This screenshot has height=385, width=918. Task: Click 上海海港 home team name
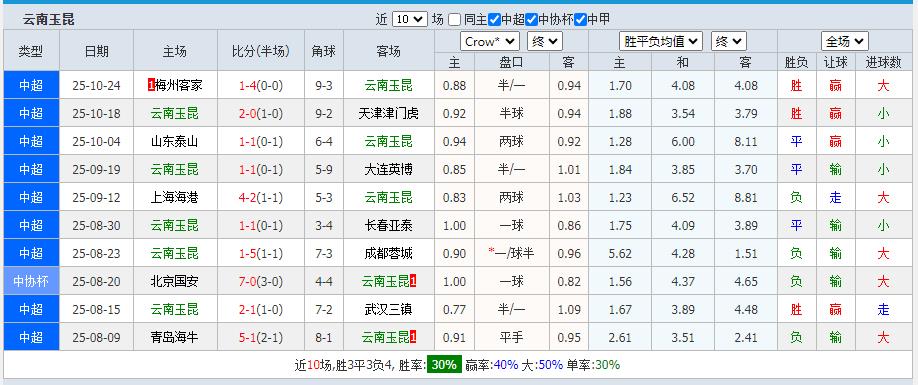[174, 198]
